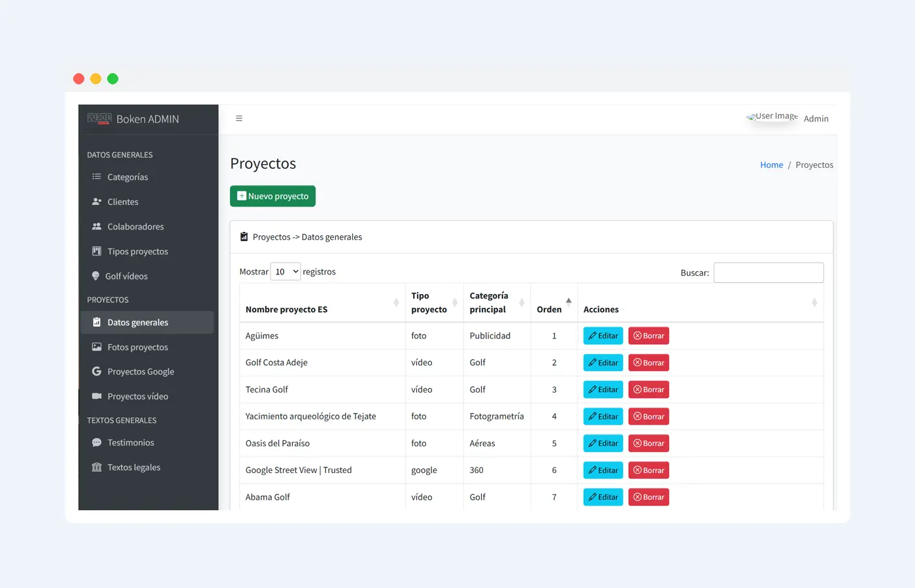Focus the Buscar search input field

pos(768,272)
